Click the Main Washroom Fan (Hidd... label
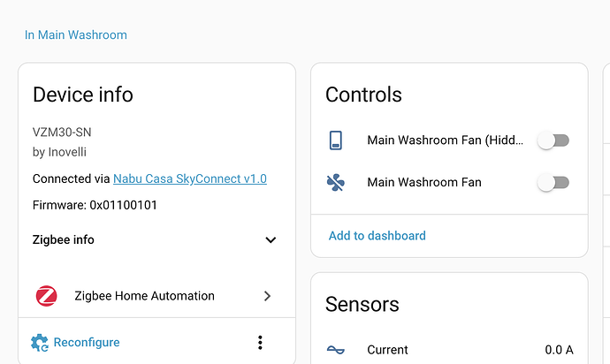 click(x=445, y=140)
